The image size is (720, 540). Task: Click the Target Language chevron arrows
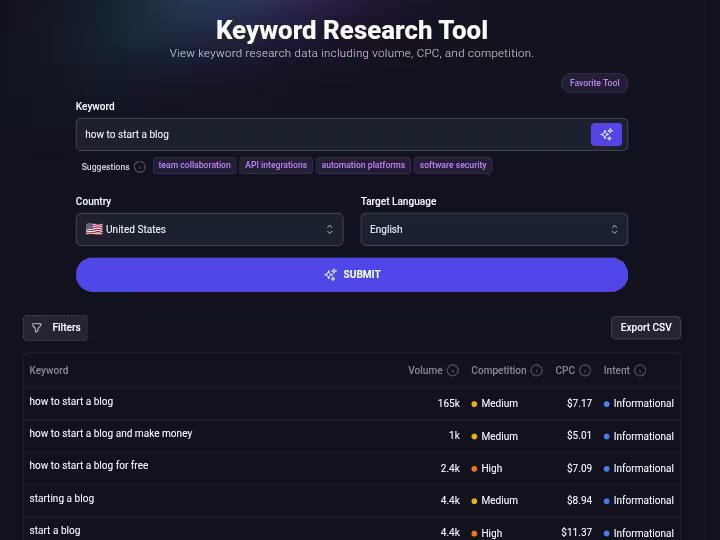point(614,229)
